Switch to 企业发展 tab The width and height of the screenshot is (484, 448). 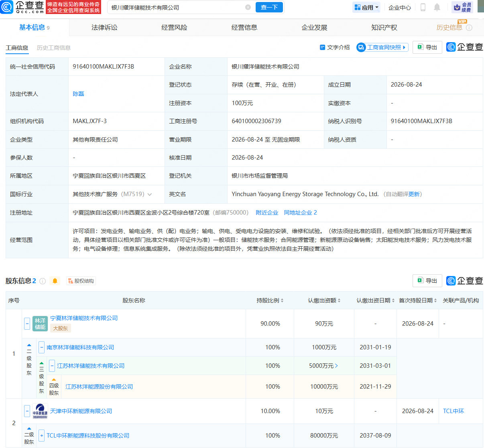[x=314, y=27]
